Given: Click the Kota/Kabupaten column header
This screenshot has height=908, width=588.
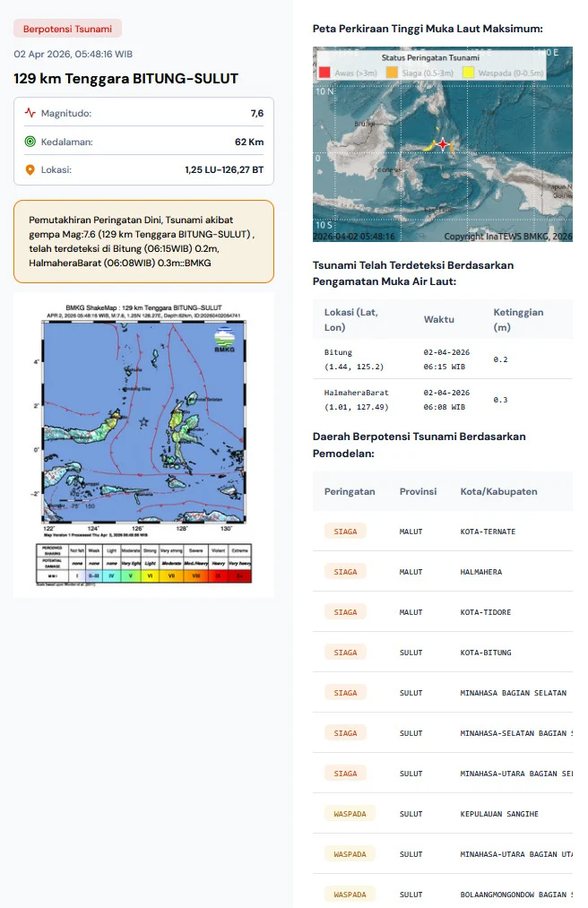Looking at the screenshot, I should click(498, 491).
